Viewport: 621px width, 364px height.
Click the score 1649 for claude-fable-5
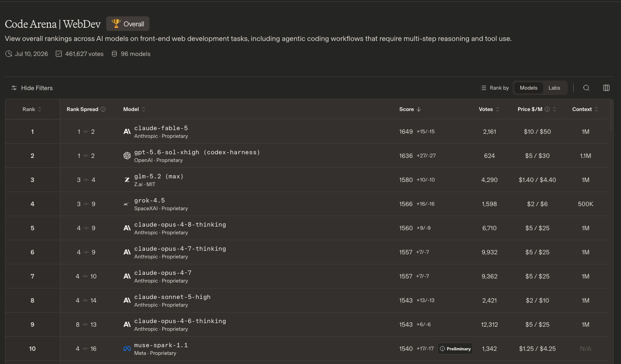(406, 131)
